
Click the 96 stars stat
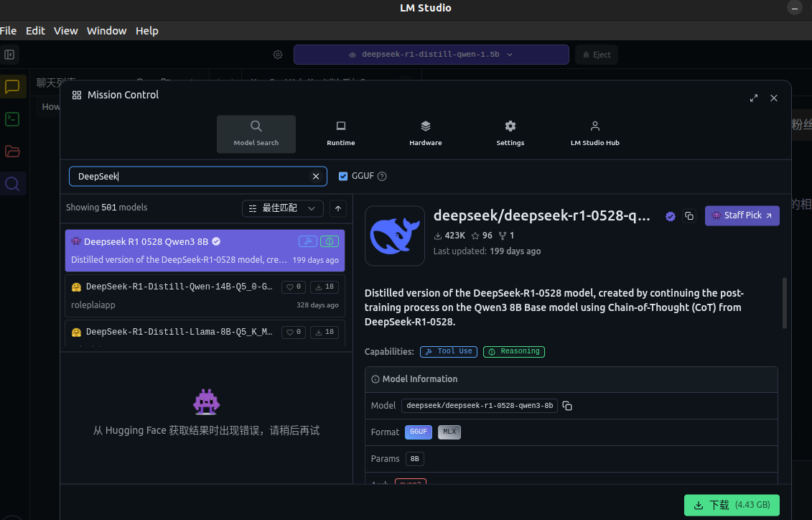[x=482, y=235]
